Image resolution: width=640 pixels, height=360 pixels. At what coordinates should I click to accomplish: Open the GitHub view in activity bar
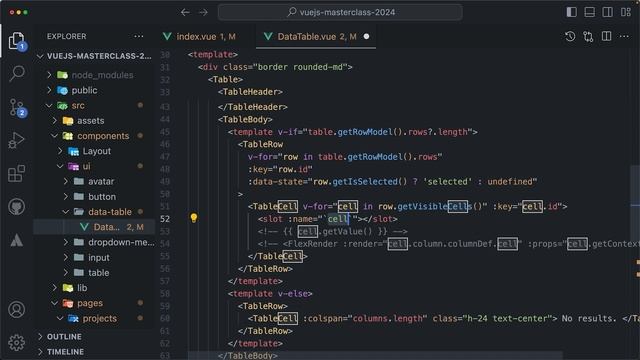17,207
